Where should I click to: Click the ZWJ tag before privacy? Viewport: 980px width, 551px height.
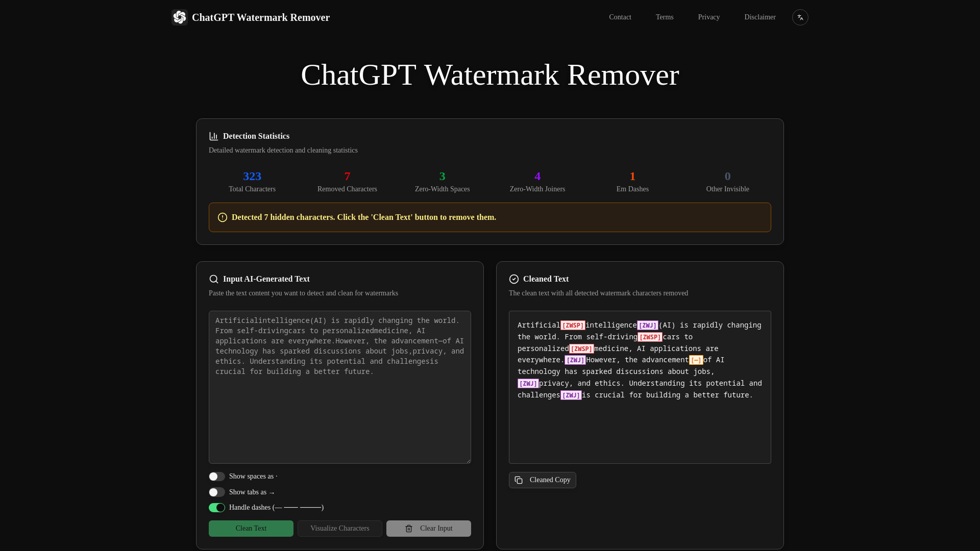(528, 384)
